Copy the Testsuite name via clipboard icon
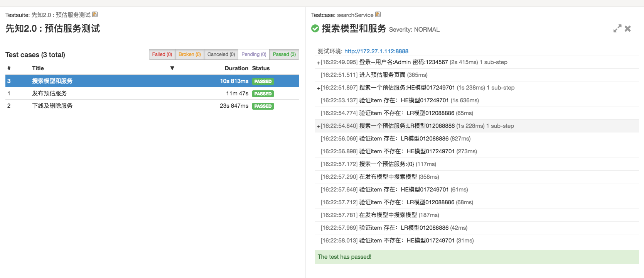644x278 pixels. (95, 15)
